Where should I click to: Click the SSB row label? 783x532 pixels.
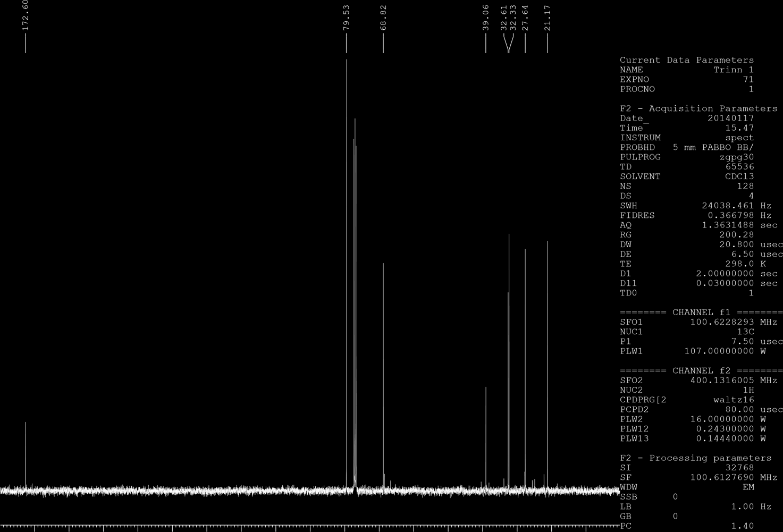click(628, 497)
